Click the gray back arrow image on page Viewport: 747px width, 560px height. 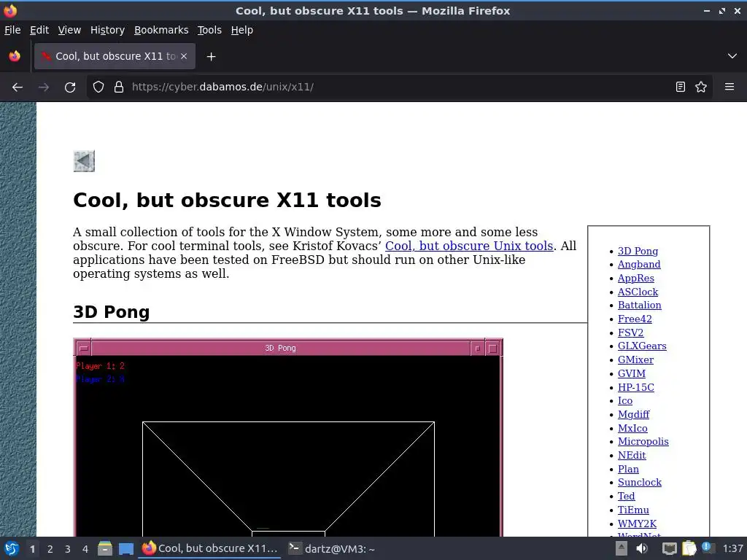point(84,161)
